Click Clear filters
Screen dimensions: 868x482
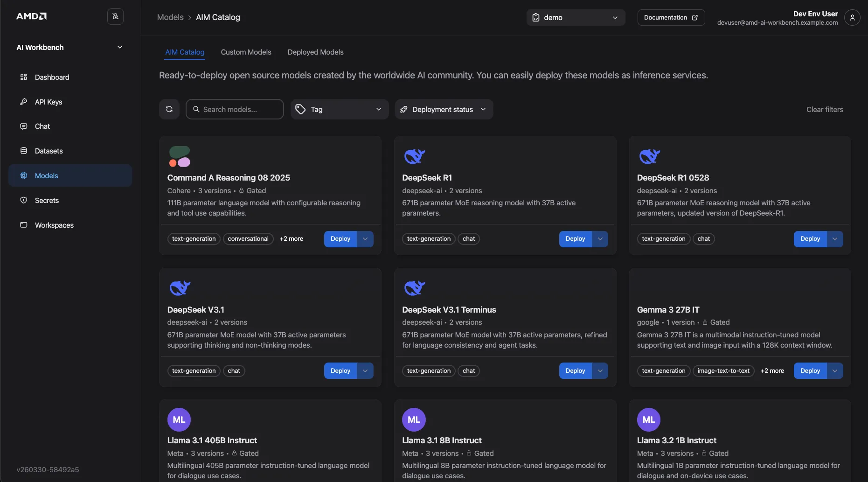pos(825,109)
